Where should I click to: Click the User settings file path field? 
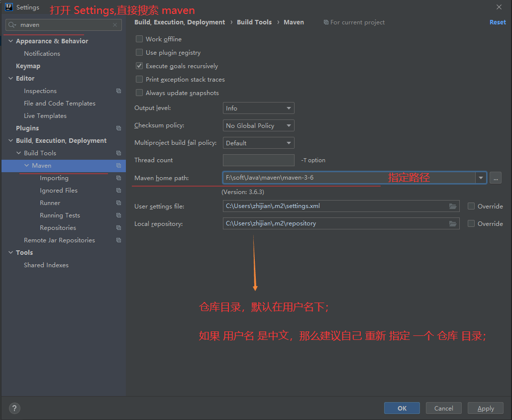click(341, 206)
